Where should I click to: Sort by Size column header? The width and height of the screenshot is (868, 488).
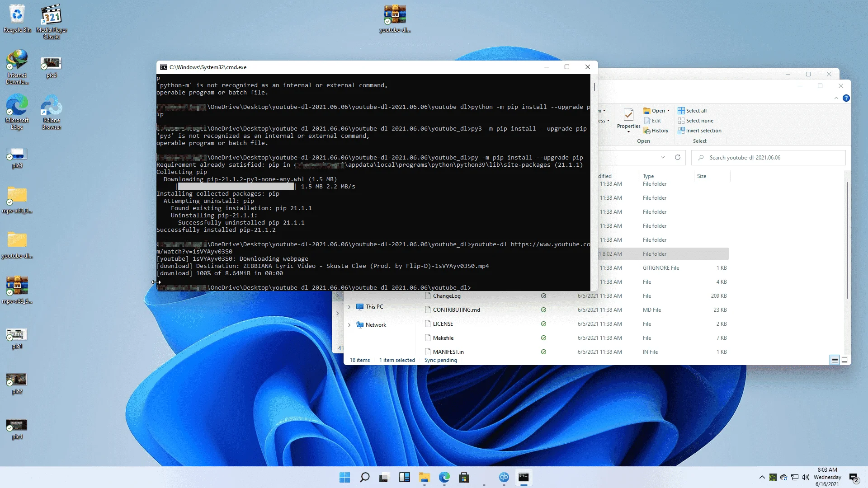[x=712, y=176]
